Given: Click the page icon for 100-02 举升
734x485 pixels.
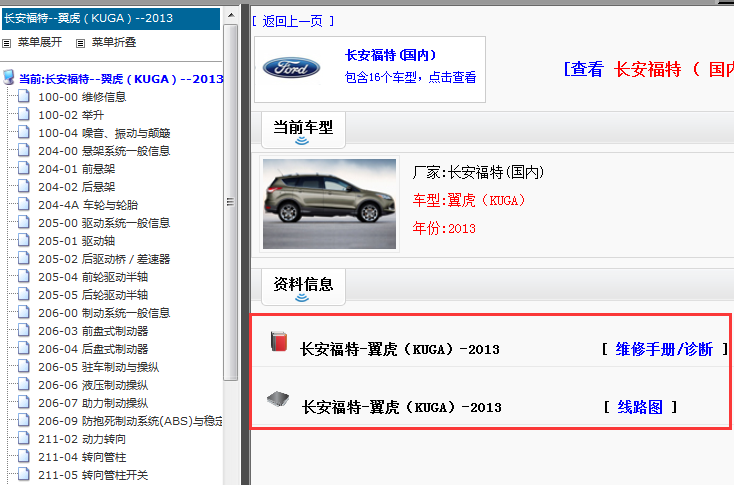Looking at the screenshot, I should click(x=24, y=114).
